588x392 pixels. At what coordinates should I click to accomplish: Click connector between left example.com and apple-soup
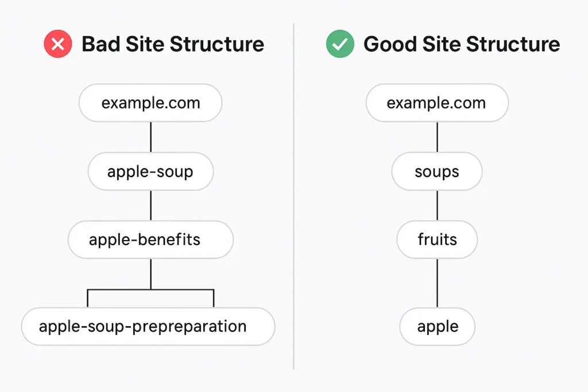pos(151,137)
